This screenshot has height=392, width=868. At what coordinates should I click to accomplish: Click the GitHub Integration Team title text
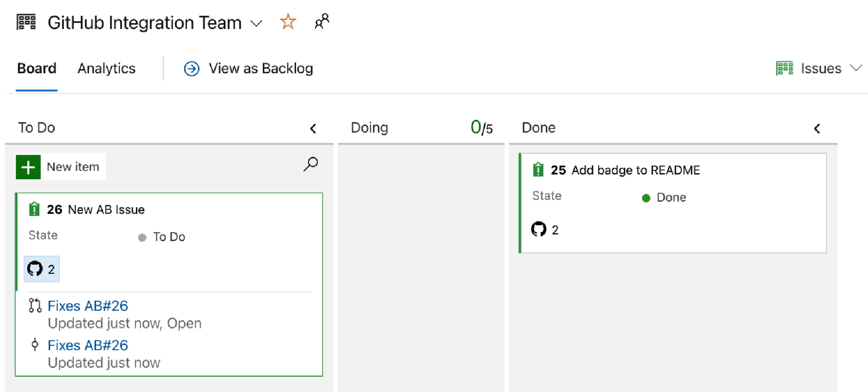click(145, 23)
